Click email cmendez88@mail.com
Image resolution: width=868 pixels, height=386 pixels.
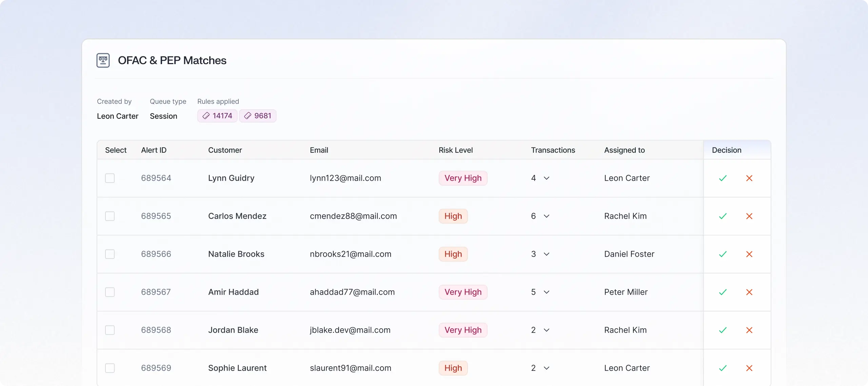click(353, 216)
